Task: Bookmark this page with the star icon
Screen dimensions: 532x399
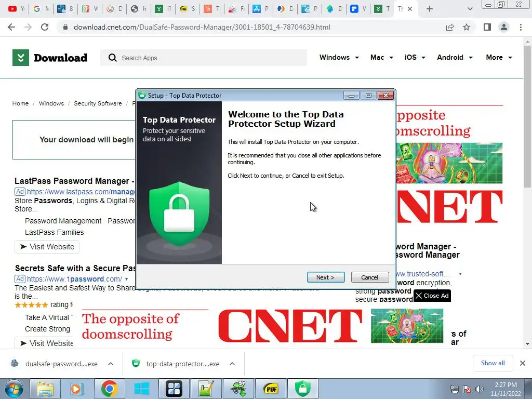Action: pyautogui.click(x=467, y=27)
